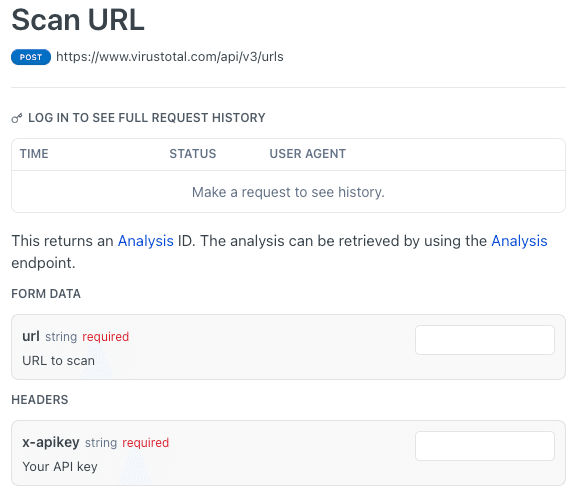This screenshot has width=574, height=494.
Task: Click the USER AGENT column header
Action: point(308,154)
